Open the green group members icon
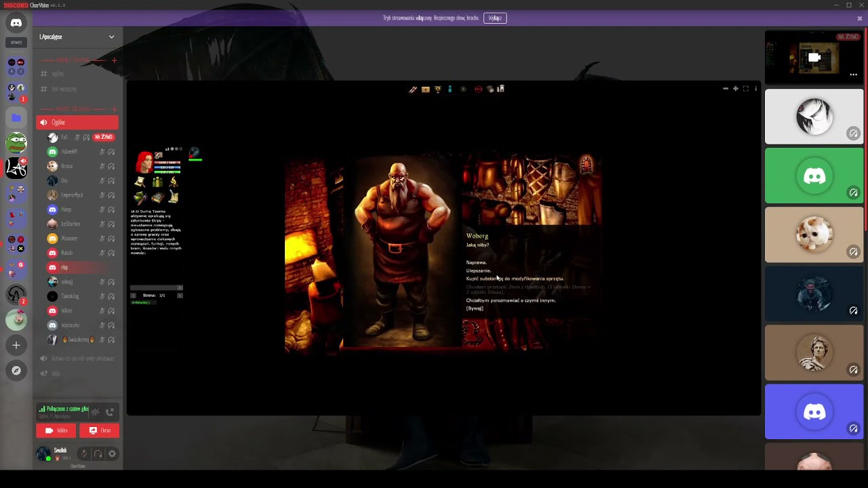Viewport: 868px width, 488px height. (157, 182)
